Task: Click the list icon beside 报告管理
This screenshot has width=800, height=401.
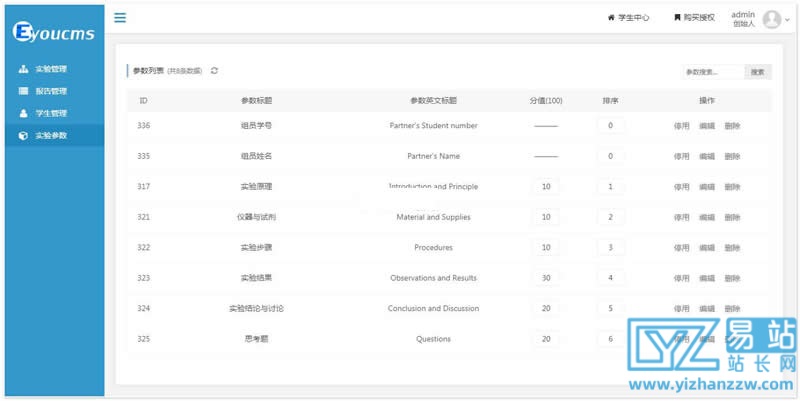Action: click(x=23, y=91)
